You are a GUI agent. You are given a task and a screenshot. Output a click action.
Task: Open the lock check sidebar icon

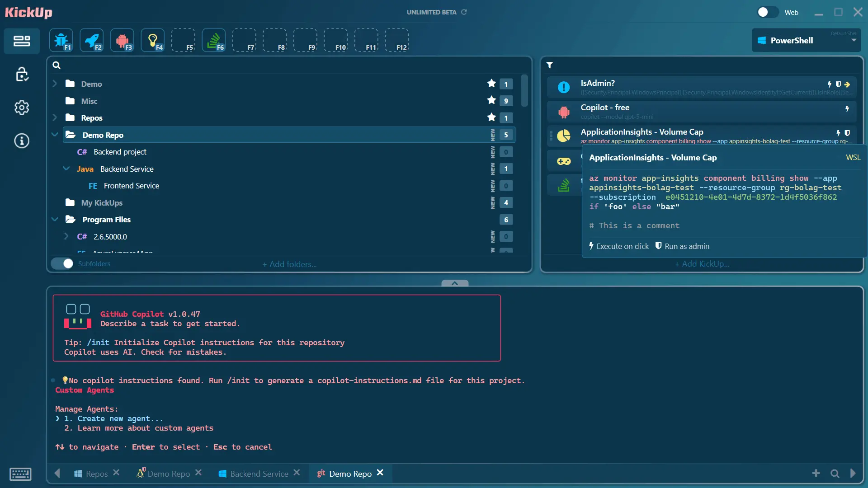pos(22,75)
